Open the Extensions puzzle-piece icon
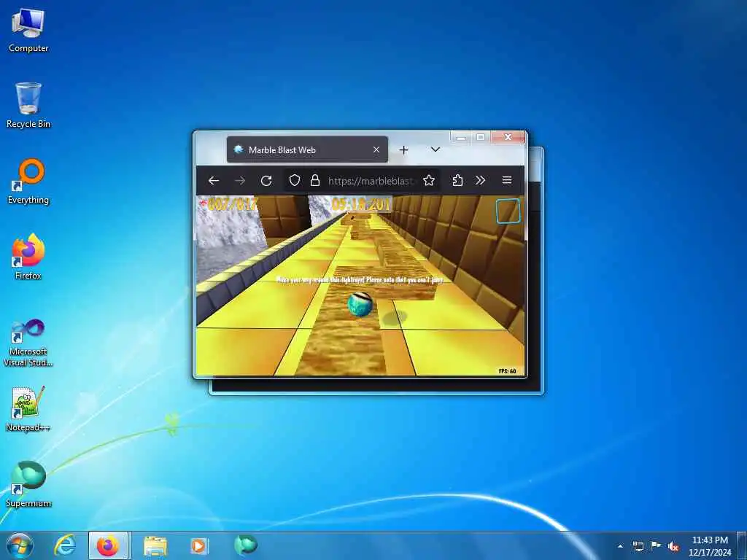This screenshot has width=747, height=560. tap(457, 181)
